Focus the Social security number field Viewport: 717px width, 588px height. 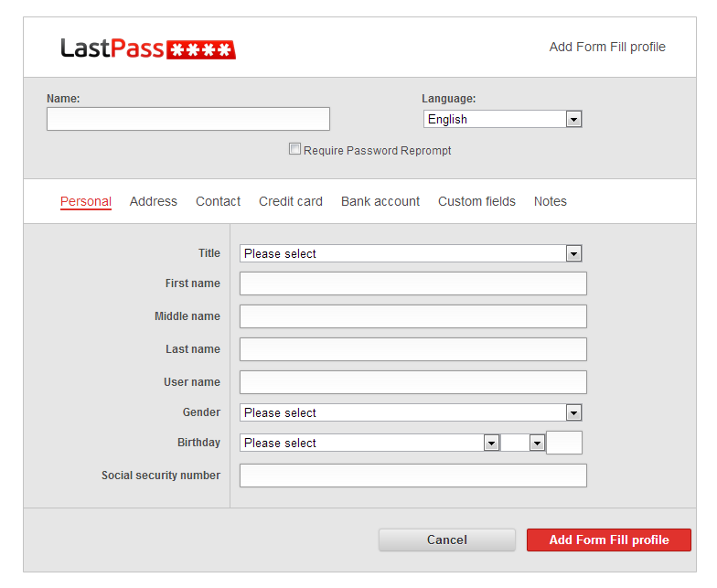click(x=412, y=476)
